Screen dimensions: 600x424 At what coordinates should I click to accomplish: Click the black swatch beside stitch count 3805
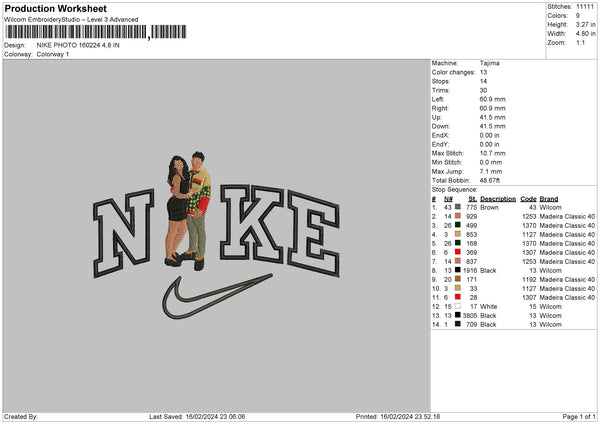coord(458,315)
